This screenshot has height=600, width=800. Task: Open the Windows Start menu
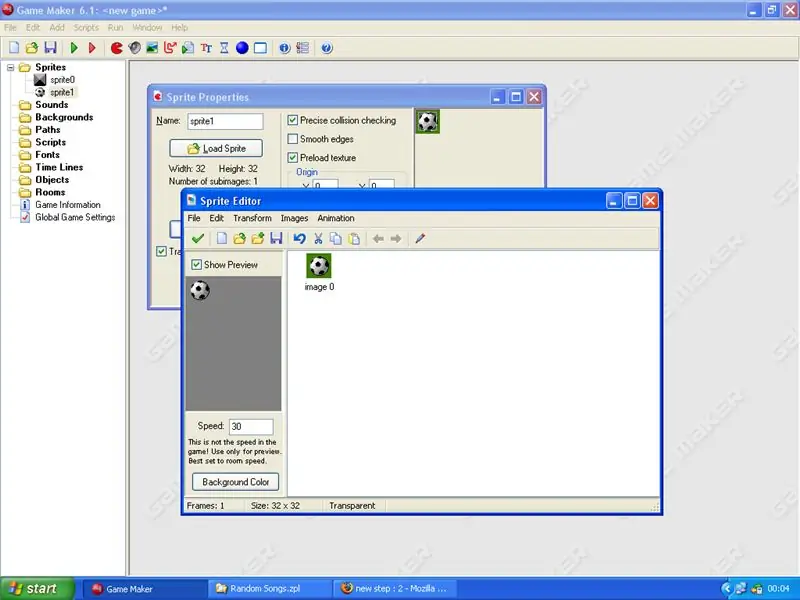point(37,588)
